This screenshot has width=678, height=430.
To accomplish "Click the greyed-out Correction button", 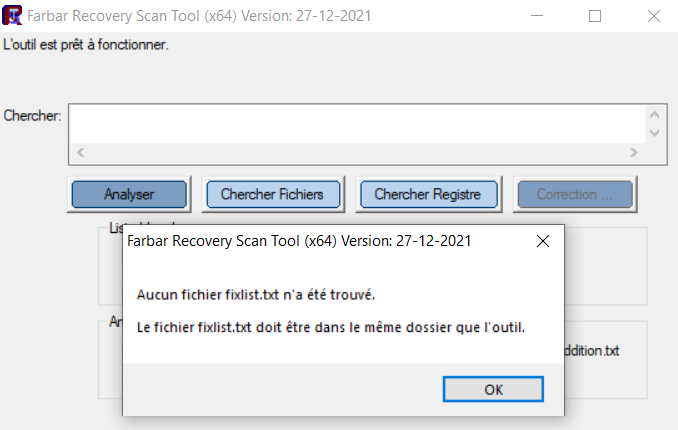I will click(573, 194).
